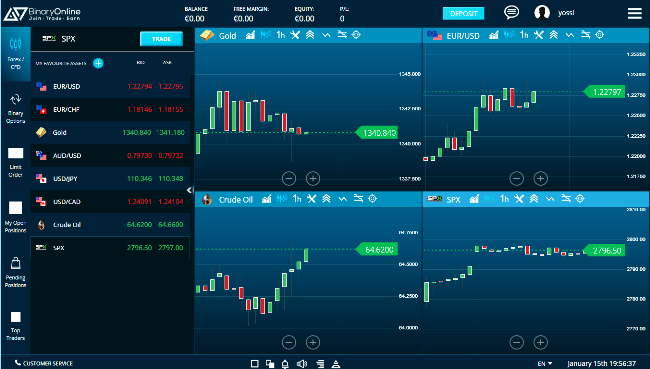Open My Open Positions in sidebar
This screenshot has height=369, width=650.
pyautogui.click(x=15, y=217)
